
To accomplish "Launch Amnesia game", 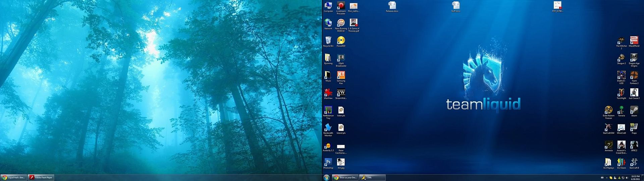I will 608,146.
